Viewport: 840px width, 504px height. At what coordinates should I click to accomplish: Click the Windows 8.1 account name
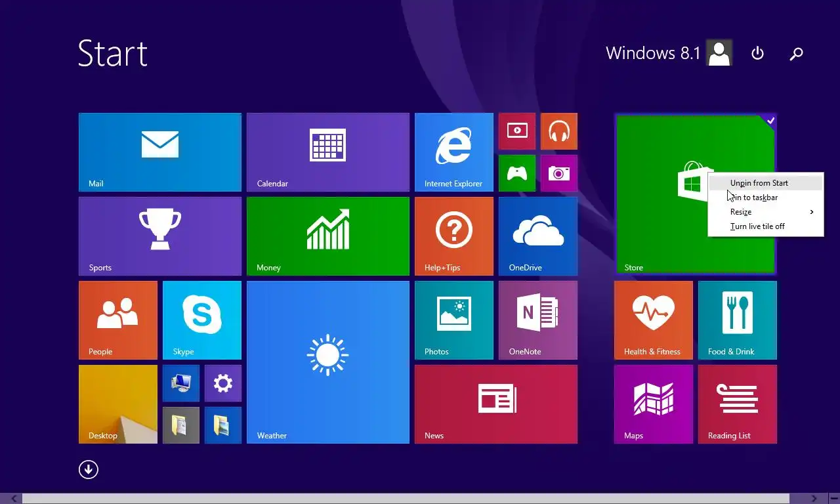(653, 53)
